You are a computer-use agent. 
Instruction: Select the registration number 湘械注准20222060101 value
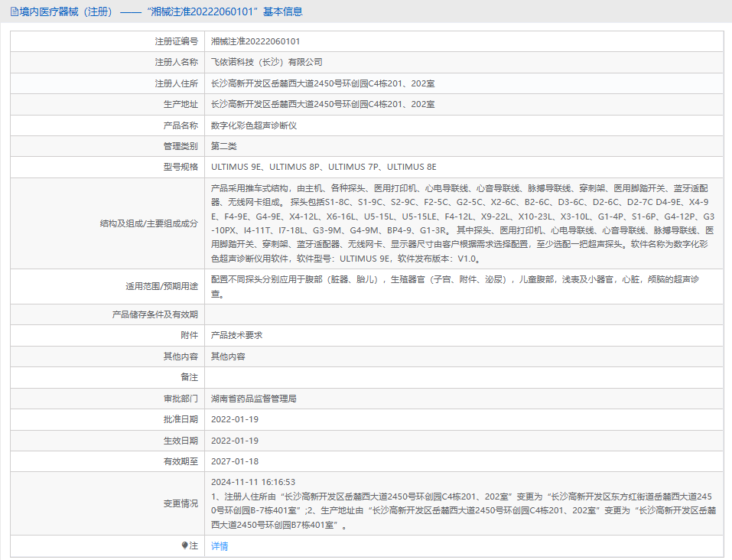[x=255, y=41]
